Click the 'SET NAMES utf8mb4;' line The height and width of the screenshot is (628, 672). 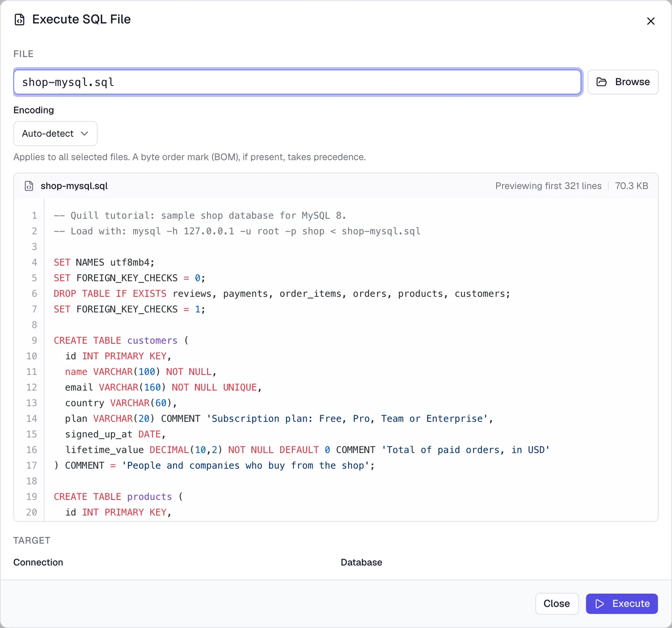104,262
